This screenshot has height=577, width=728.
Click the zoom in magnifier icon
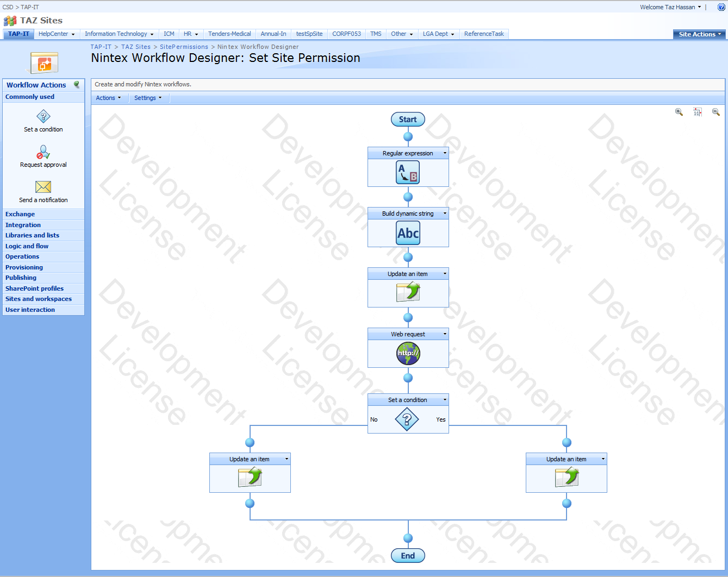click(679, 112)
